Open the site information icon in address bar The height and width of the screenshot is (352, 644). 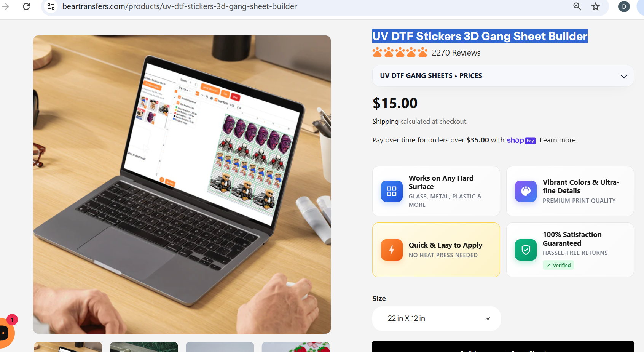51,6
